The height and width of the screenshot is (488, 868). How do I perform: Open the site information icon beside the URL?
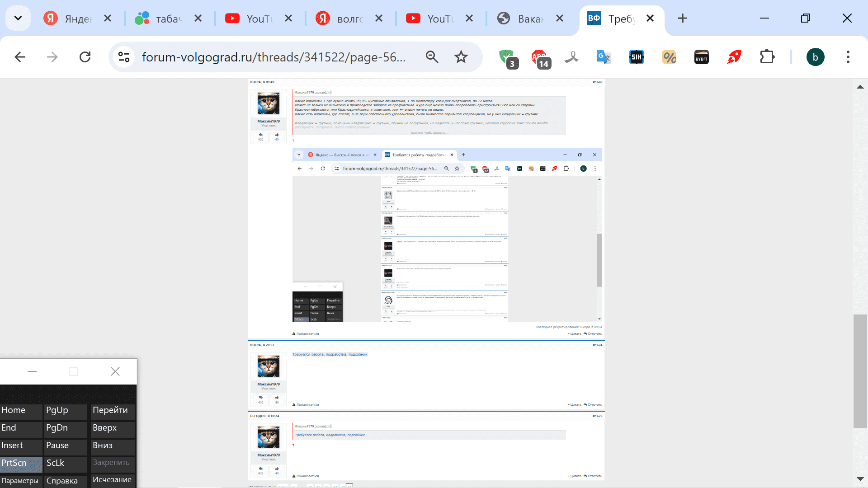[x=123, y=57]
